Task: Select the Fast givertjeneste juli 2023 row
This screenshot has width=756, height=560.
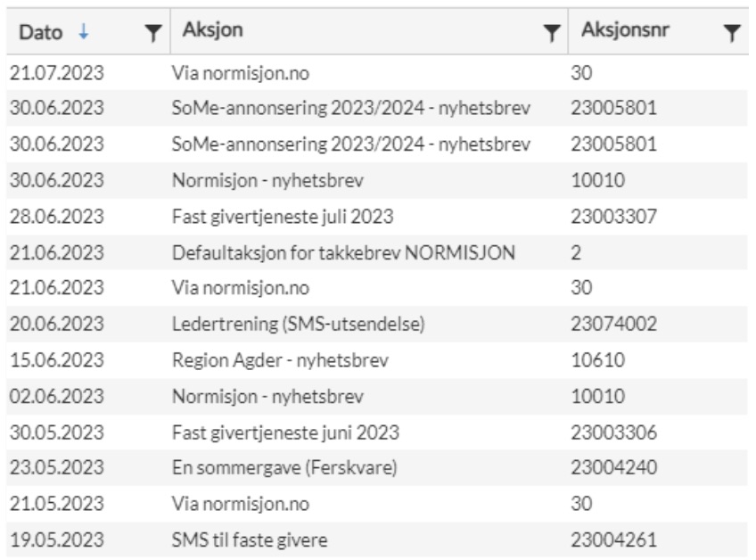Action: click(377, 217)
